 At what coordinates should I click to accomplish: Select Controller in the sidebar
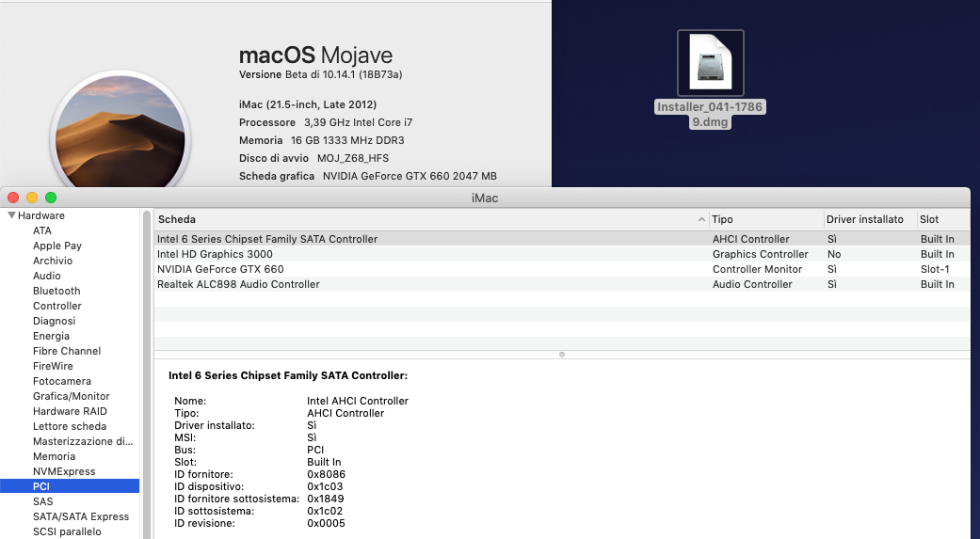pyautogui.click(x=56, y=306)
